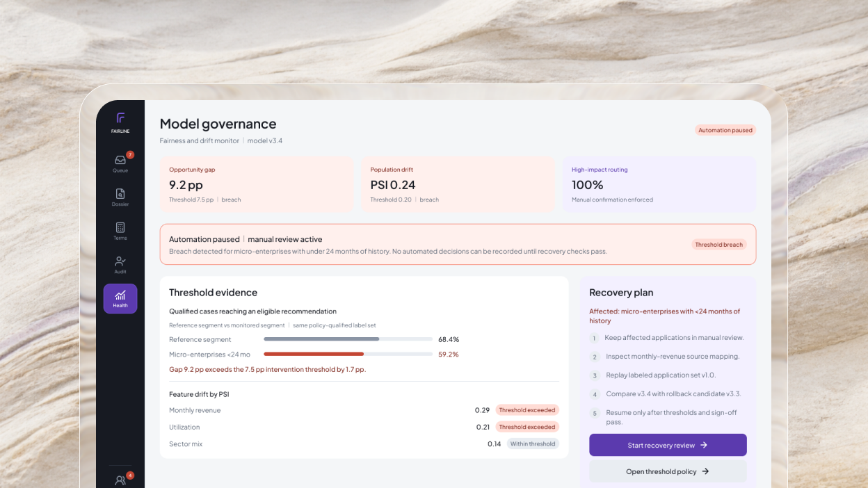Select the High-impact routing card
868x488 pixels.
[659, 184]
